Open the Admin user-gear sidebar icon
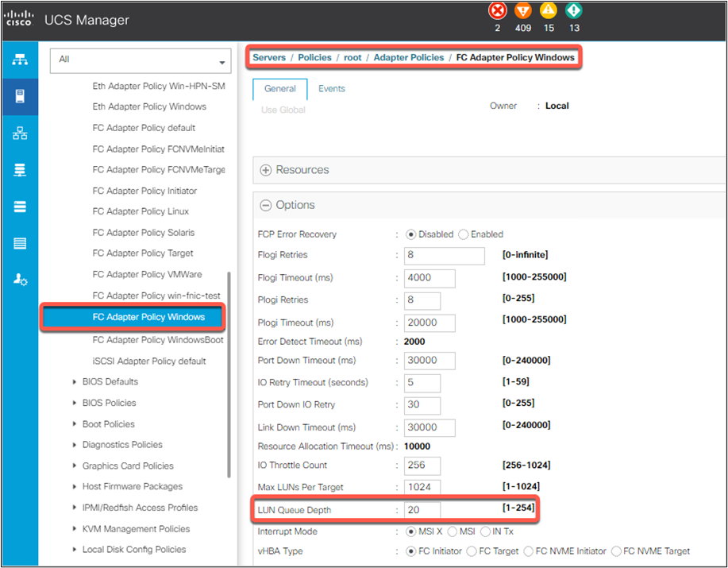 coord(20,280)
